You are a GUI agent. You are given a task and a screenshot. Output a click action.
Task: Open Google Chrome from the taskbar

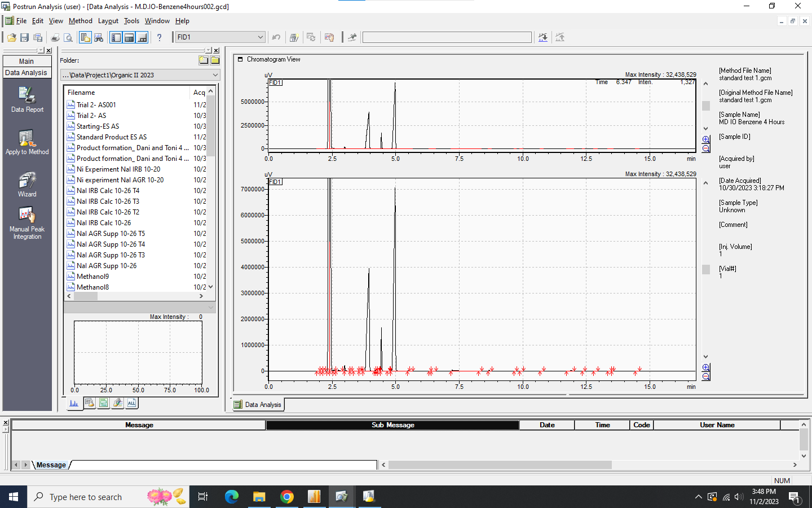coord(287,497)
